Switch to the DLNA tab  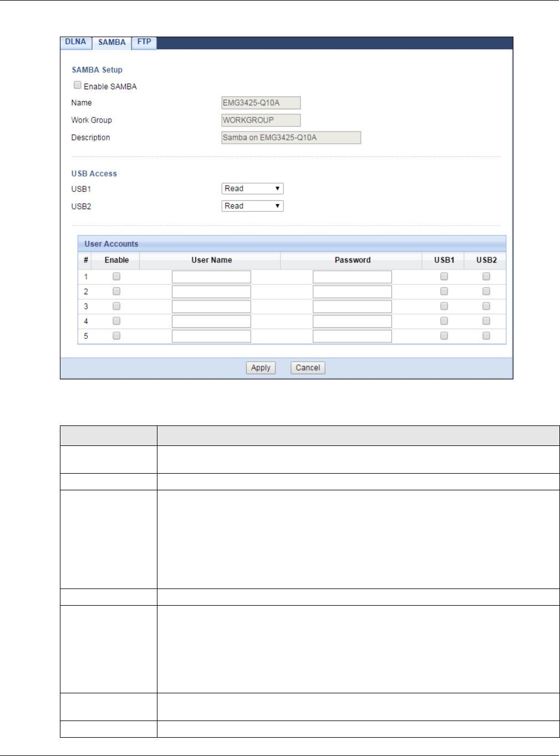point(75,42)
